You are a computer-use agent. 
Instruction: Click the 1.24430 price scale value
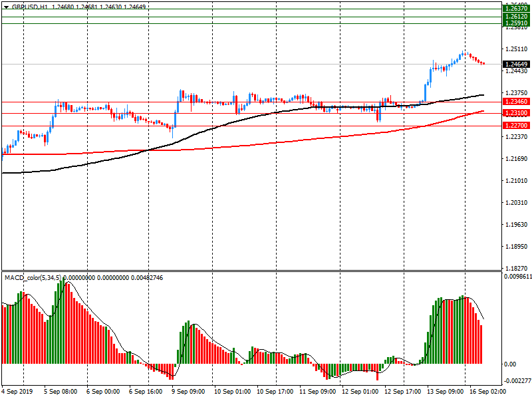(517, 71)
